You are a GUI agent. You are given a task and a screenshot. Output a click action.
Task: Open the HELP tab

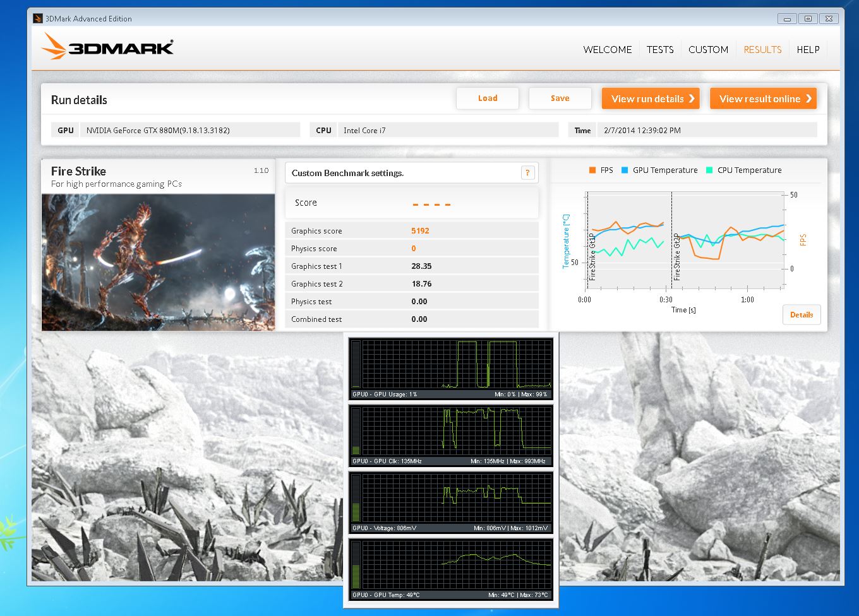(x=808, y=50)
